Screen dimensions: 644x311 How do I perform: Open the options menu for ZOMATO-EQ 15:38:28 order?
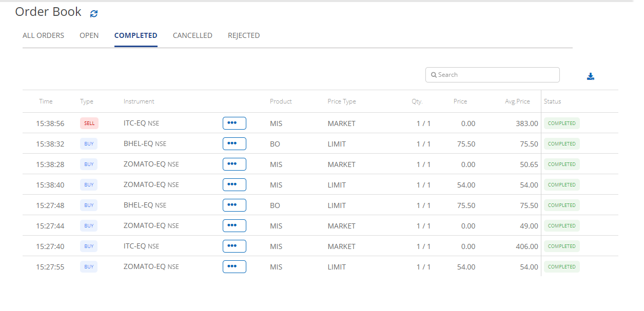(235, 164)
